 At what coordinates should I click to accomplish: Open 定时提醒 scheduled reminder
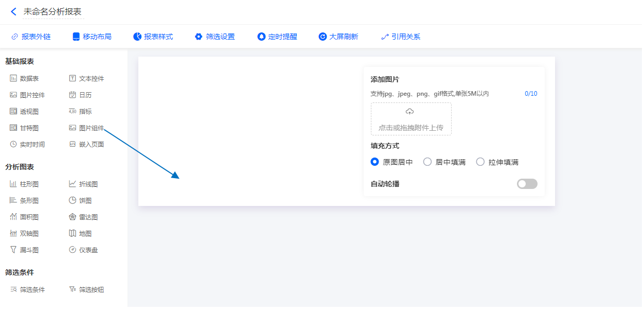(277, 37)
